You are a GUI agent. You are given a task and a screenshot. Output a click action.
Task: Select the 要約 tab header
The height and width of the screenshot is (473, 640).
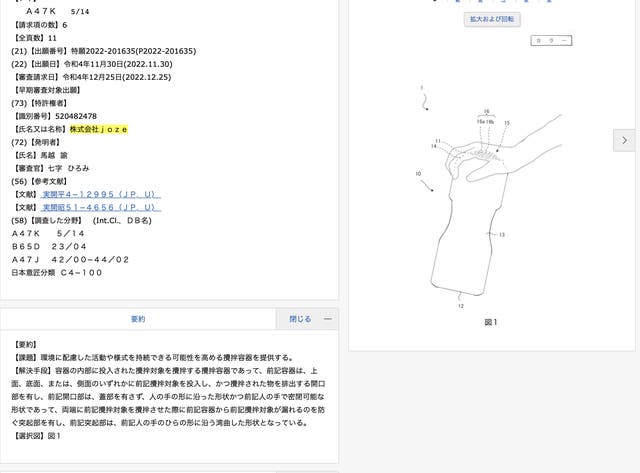coord(138,319)
